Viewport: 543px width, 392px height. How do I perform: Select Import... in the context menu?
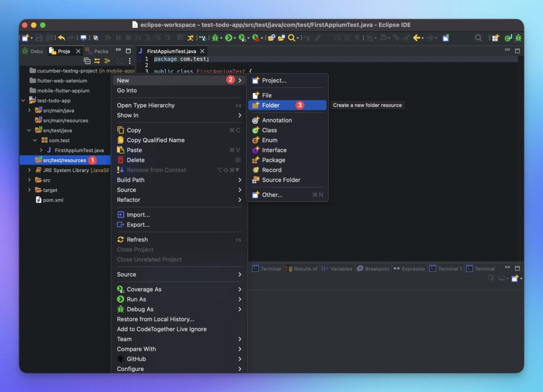click(179, 215)
